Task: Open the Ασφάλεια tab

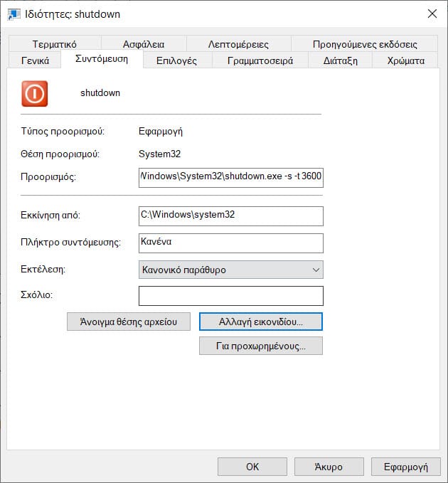Action: [143, 44]
